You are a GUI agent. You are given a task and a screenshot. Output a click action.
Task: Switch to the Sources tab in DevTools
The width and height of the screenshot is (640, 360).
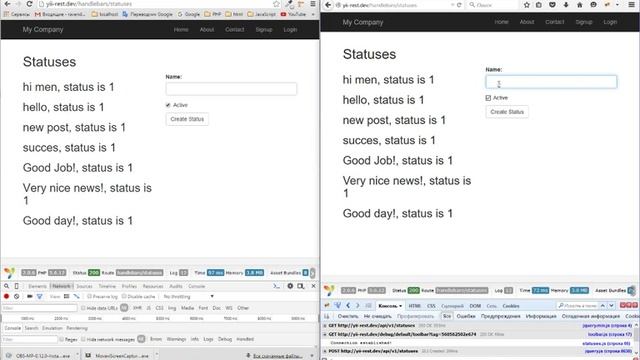84,286
